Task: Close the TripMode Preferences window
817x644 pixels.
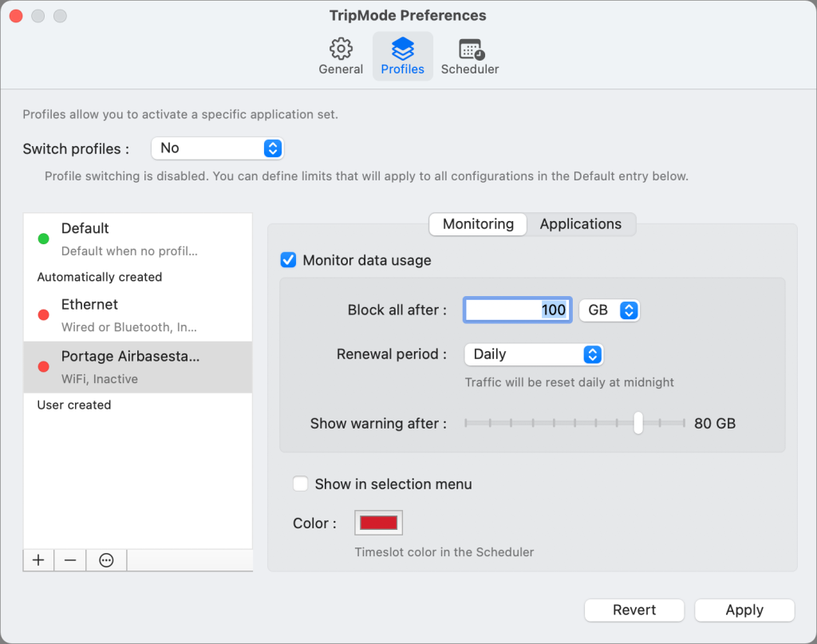Action: coord(16,16)
